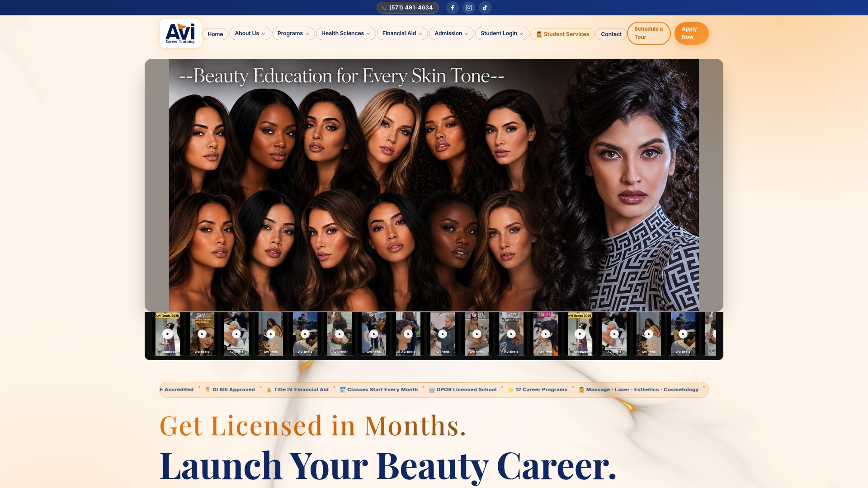
Task: Play the second AVI Reels video thumbnail
Action: tap(236, 334)
